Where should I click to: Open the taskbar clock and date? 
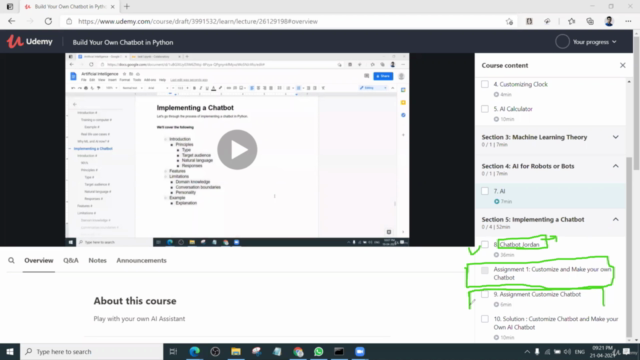tap(602, 351)
